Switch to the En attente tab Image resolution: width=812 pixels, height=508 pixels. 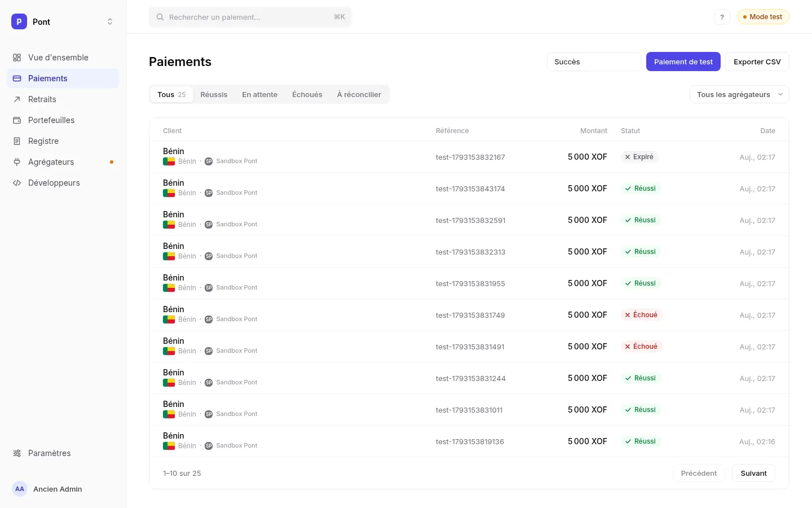tap(260, 94)
